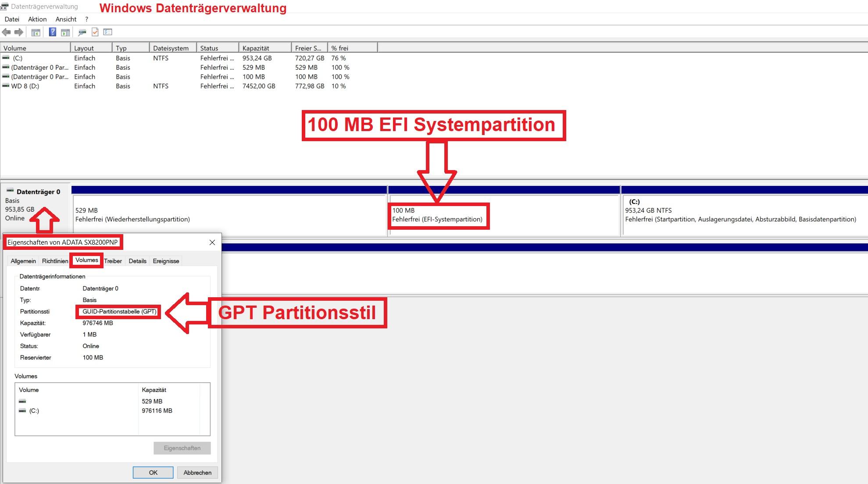This screenshot has width=868, height=484.
Task: Click the checkmark document properties icon
Action: point(95,32)
